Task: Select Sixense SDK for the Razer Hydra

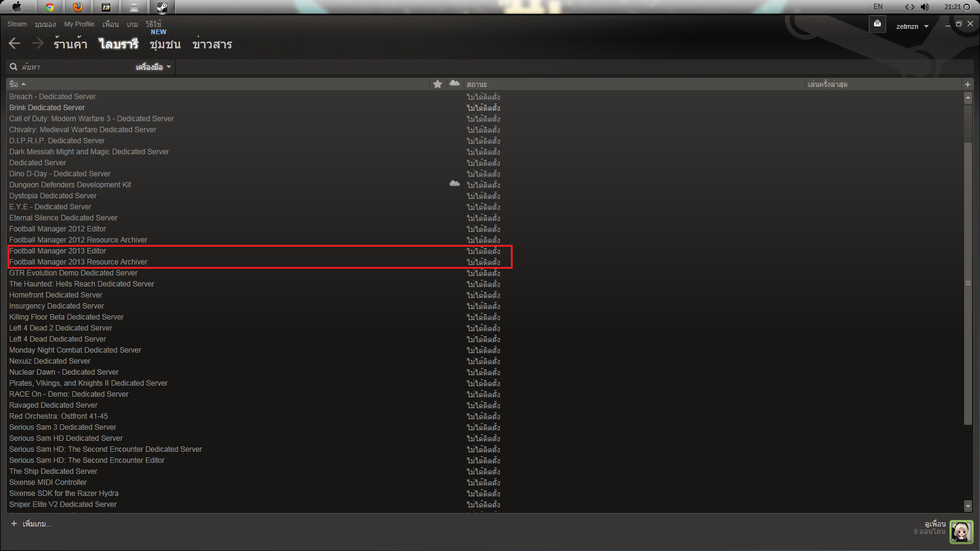Action: click(64, 493)
